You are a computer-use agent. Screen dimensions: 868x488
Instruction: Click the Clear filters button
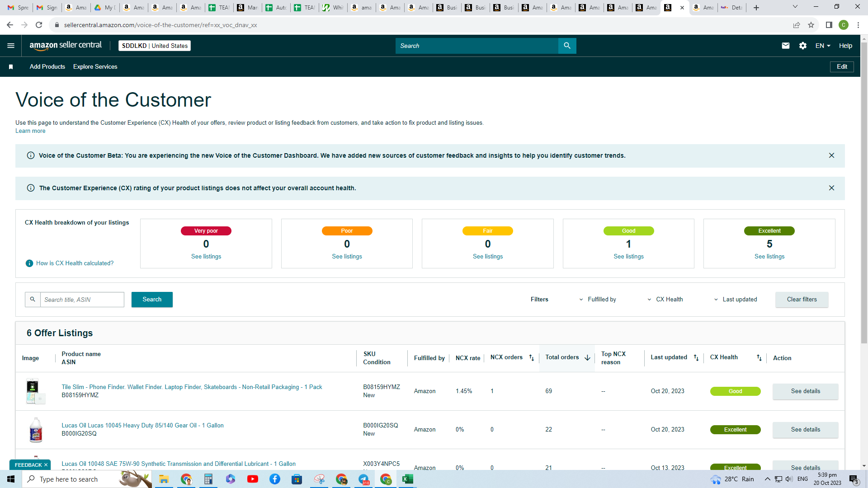pyautogui.click(x=802, y=300)
